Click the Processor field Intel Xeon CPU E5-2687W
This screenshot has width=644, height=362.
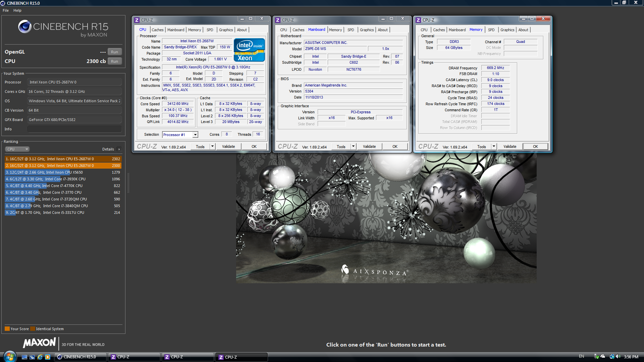(x=74, y=82)
